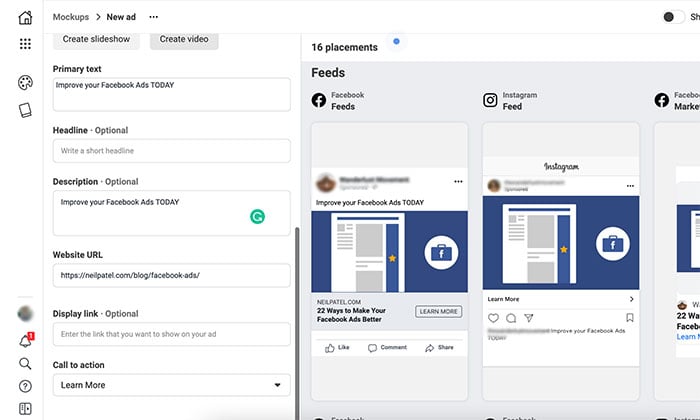Click into the Headline input field
700x420 pixels.
click(171, 151)
